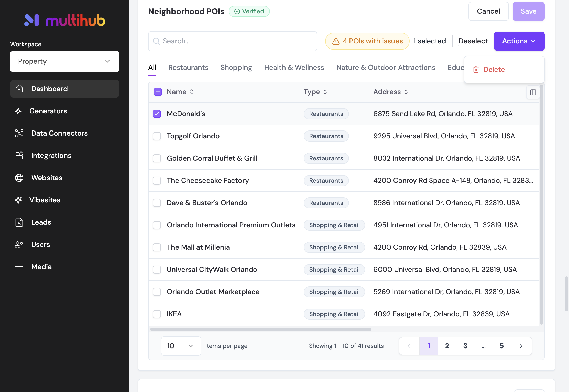Open Nature & Outdoor Attractions tab
Image resolution: width=569 pixels, height=392 pixels.
tap(386, 68)
